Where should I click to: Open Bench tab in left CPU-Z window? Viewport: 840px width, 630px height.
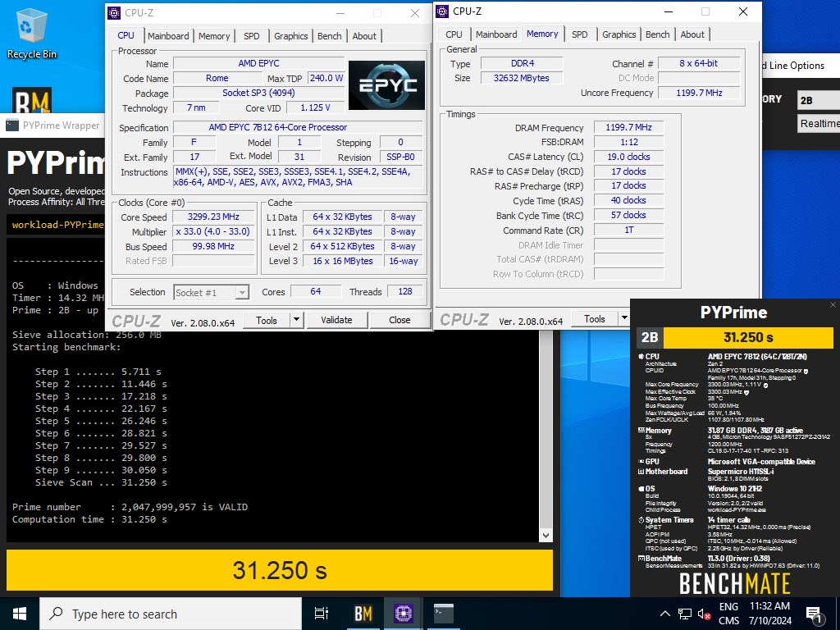point(330,36)
